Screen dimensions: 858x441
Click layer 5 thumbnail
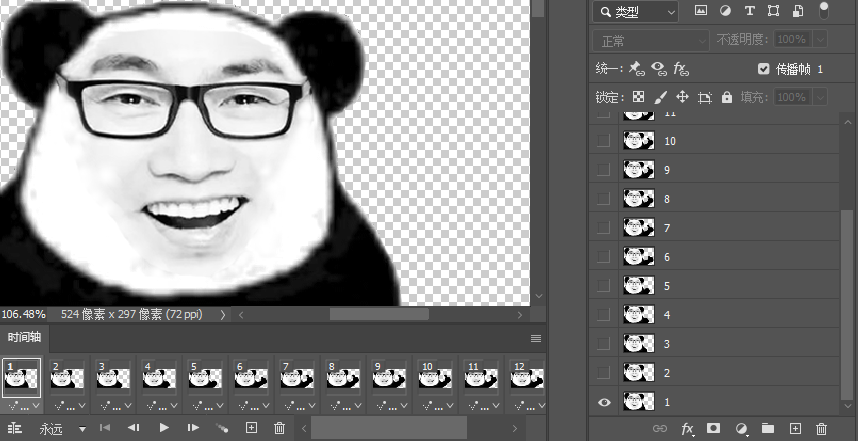point(639,286)
